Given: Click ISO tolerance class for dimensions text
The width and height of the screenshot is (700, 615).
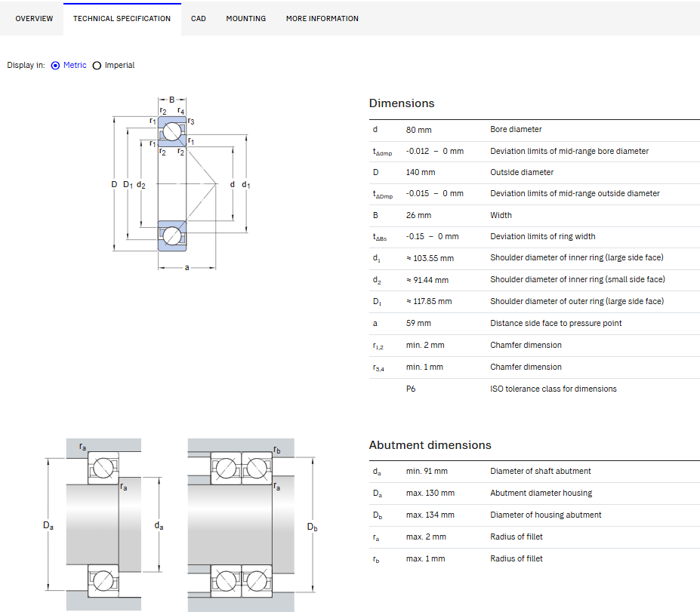Looking at the screenshot, I should tap(554, 389).
